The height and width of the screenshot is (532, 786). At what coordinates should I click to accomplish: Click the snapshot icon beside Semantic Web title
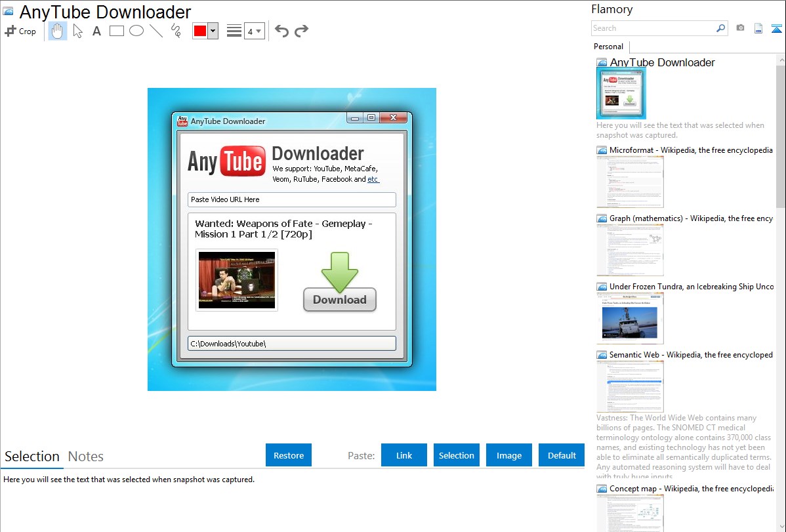click(602, 355)
